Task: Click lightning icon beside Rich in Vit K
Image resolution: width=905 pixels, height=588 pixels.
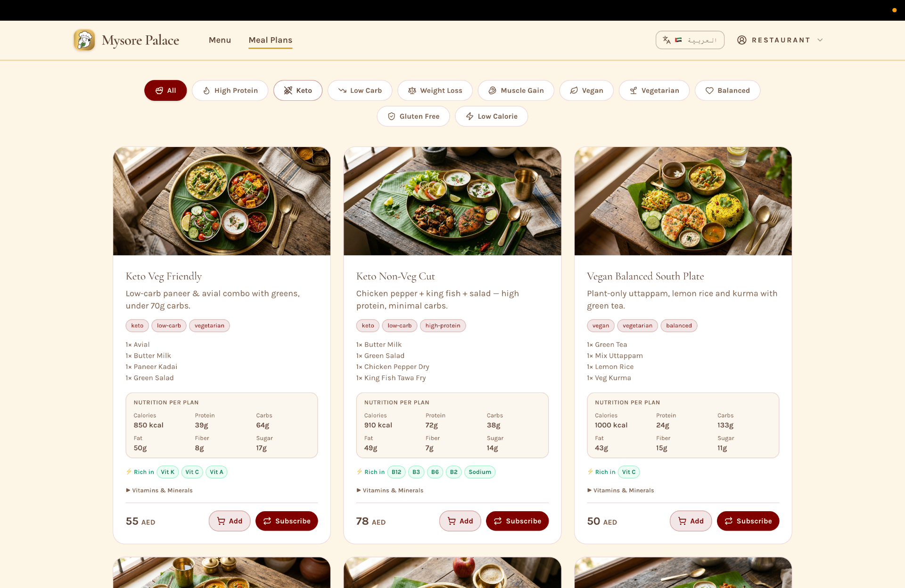Action: click(129, 472)
